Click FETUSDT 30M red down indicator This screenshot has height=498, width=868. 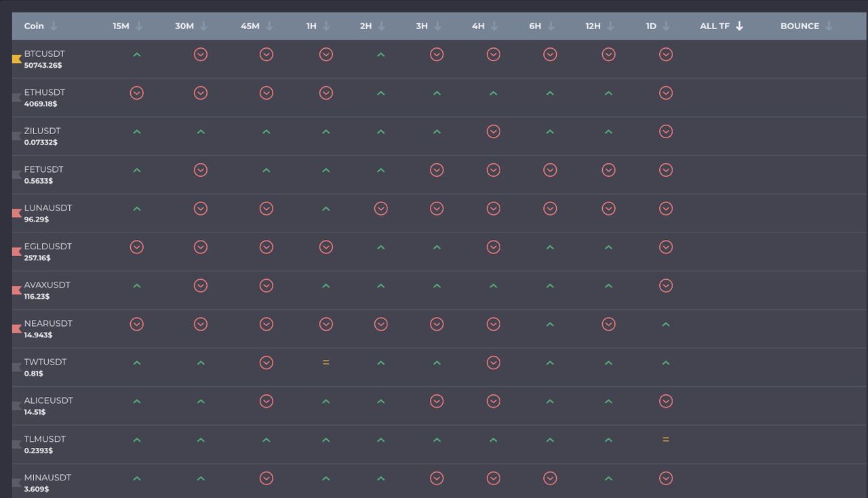pyautogui.click(x=201, y=170)
